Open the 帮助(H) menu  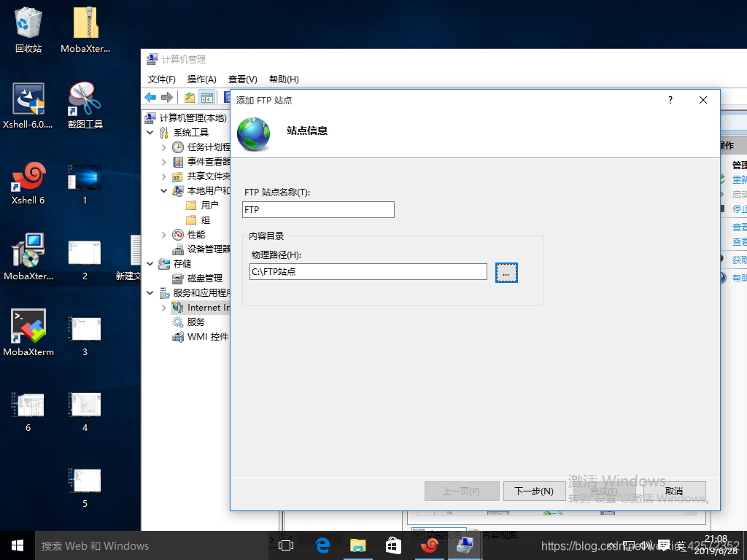[x=284, y=79]
